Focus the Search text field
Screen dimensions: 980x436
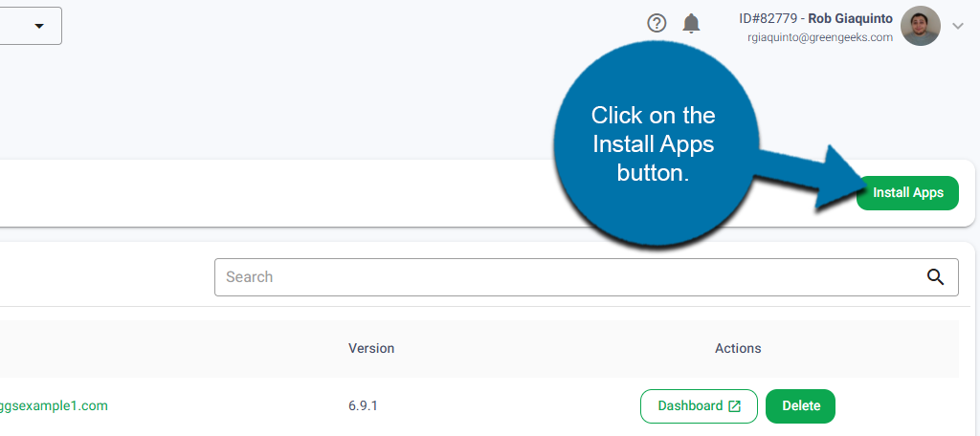click(x=565, y=277)
